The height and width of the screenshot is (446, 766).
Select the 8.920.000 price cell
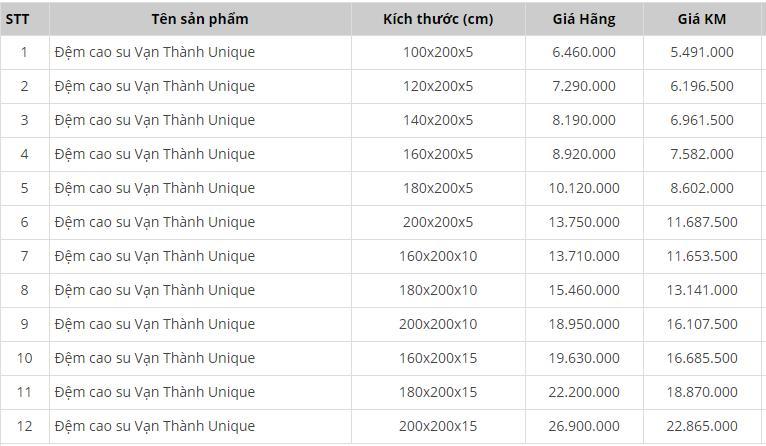pyautogui.click(x=584, y=154)
